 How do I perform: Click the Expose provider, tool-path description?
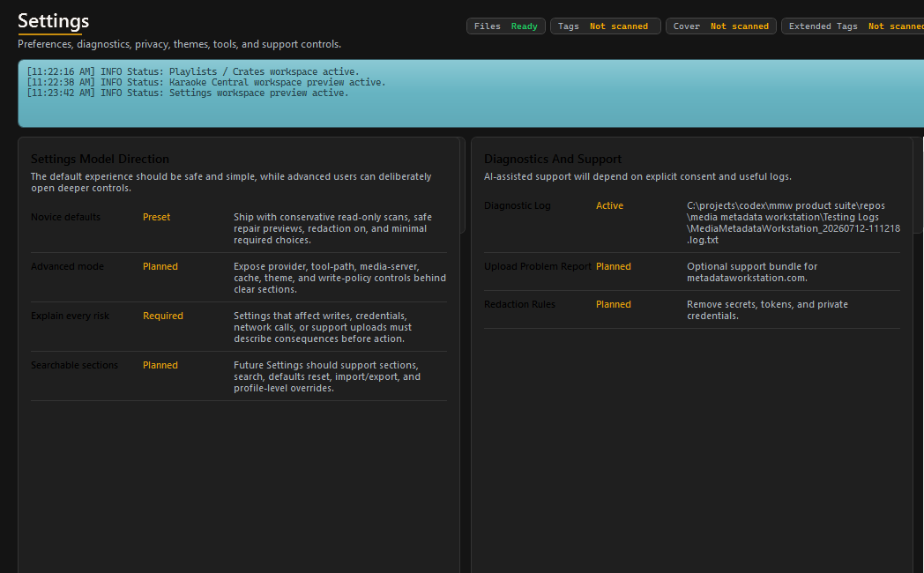pyautogui.click(x=340, y=278)
